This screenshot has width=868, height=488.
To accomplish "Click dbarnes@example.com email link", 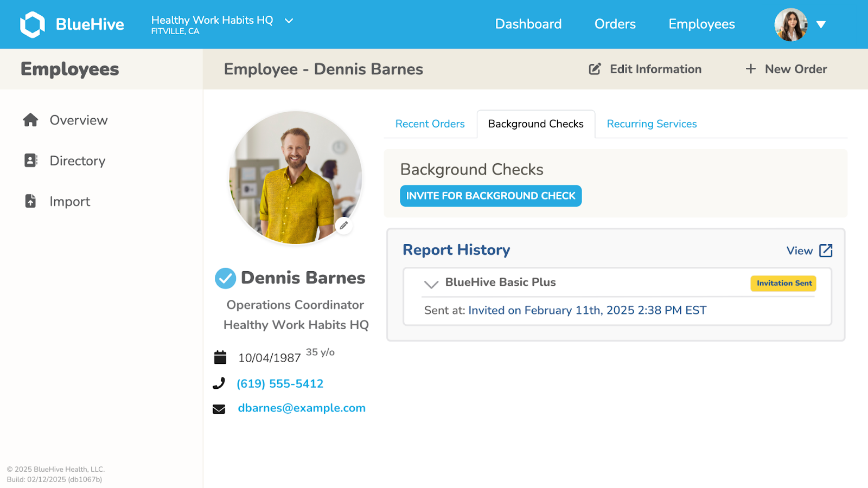I will tap(302, 408).
